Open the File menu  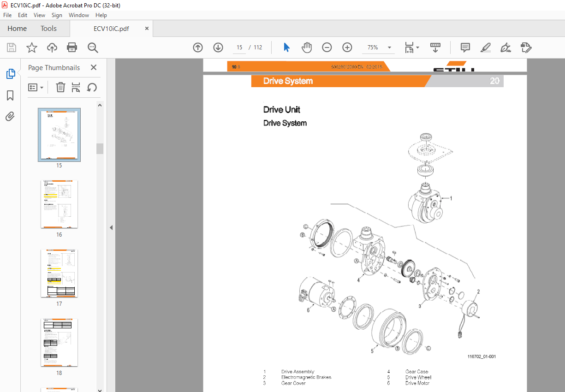pos(7,15)
